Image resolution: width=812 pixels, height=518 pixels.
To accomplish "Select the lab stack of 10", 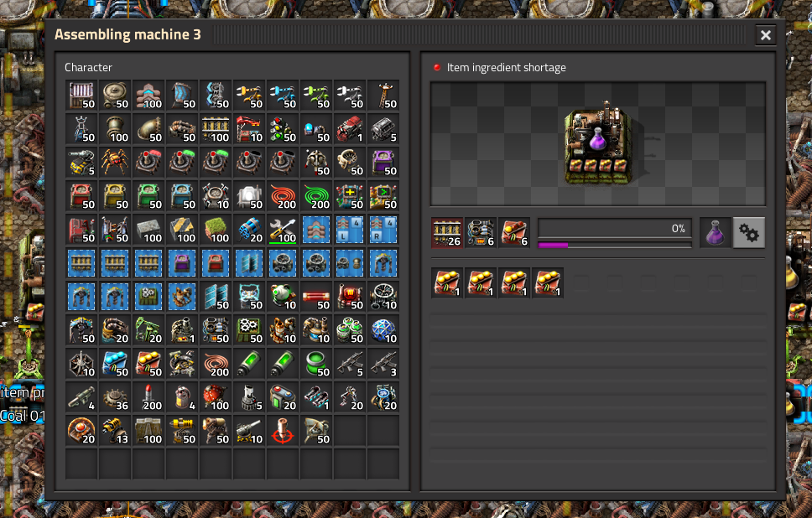I will [x=383, y=330].
